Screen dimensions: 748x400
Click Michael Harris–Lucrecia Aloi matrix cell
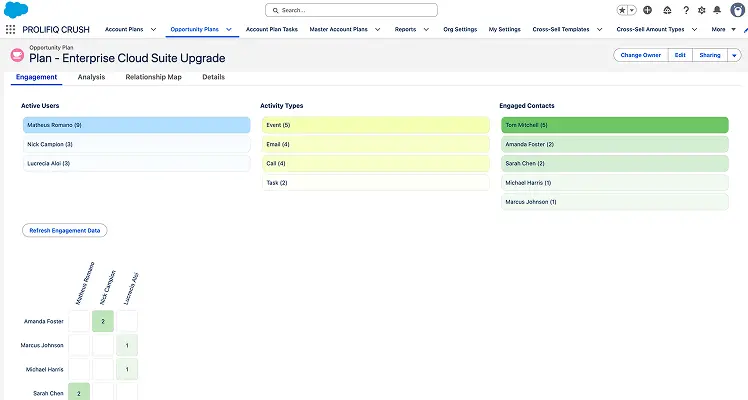click(x=127, y=369)
